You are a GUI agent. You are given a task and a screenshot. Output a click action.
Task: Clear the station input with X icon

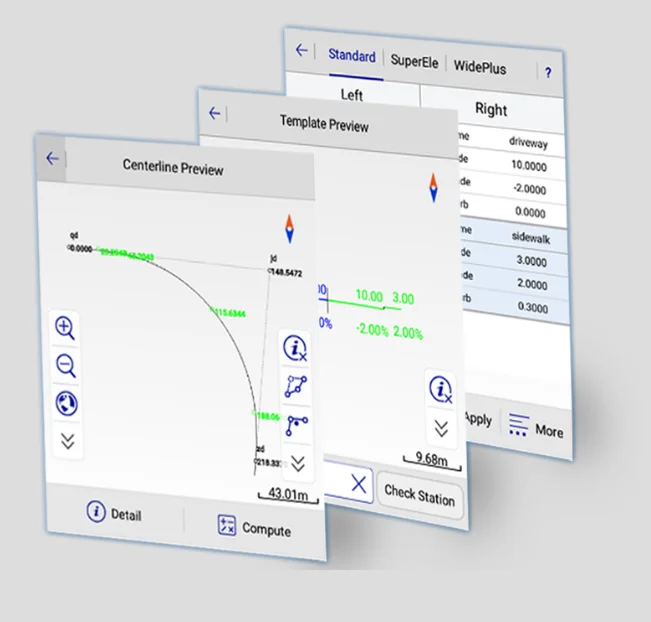click(x=359, y=484)
